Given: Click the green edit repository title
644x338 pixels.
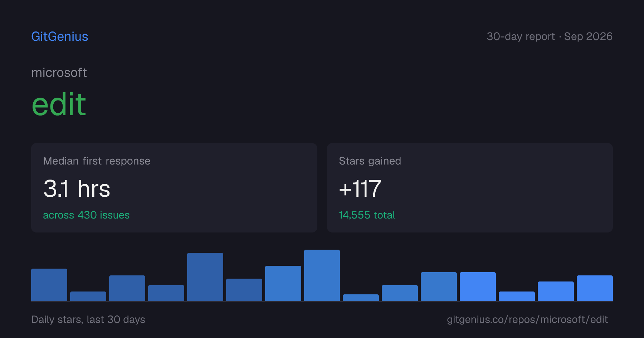Looking at the screenshot, I should (x=59, y=104).
